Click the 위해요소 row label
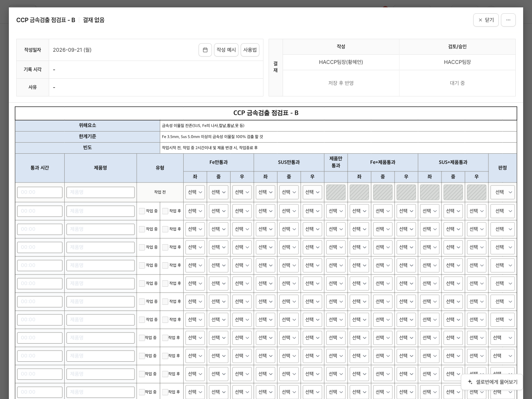532x399 pixels. point(88,126)
